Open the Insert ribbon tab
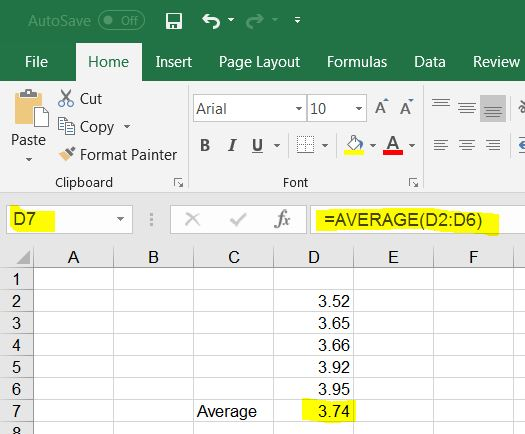Viewport: 525px width, 434px height. click(x=173, y=62)
